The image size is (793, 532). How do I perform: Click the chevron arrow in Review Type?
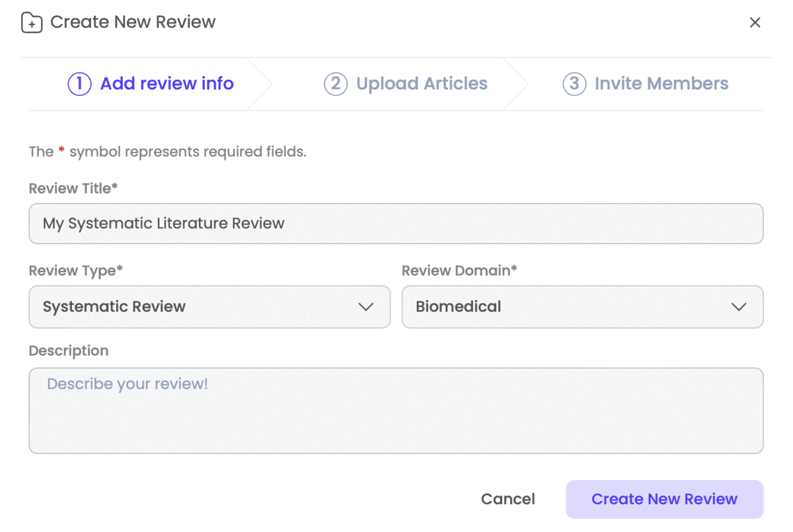pyautogui.click(x=365, y=307)
